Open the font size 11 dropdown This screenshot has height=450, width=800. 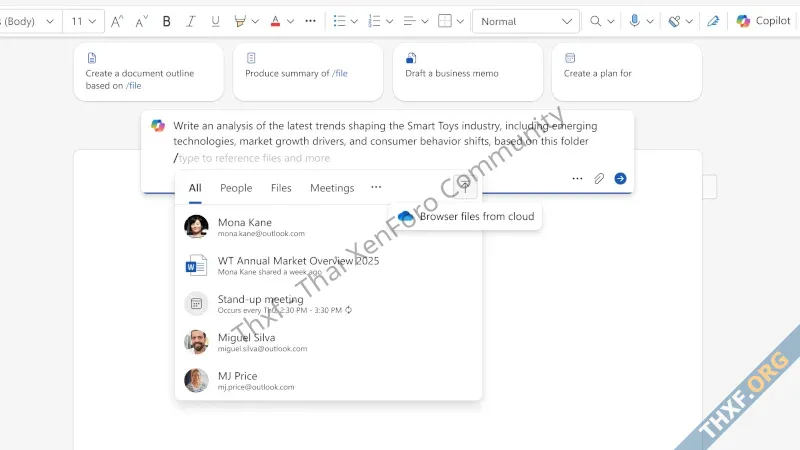84,21
